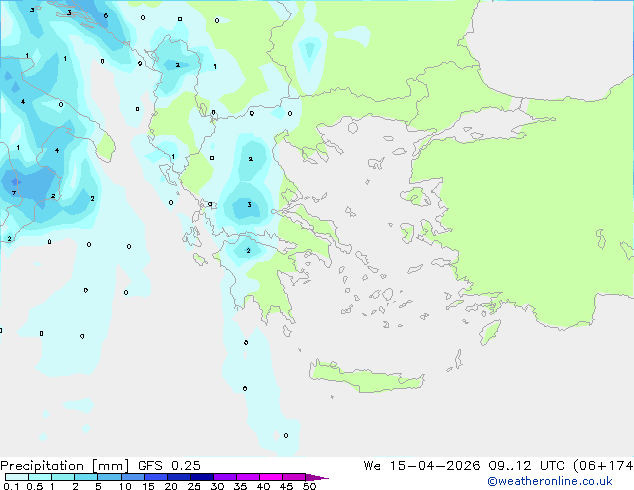Click the '0.5' legend scale label
Screen dimensions: 634x490
[35, 486]
